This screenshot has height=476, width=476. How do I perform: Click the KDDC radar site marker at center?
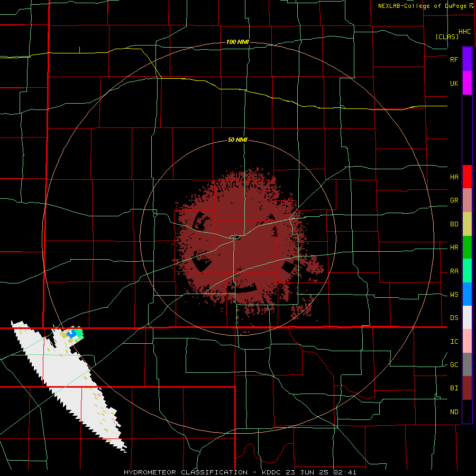tap(237, 237)
